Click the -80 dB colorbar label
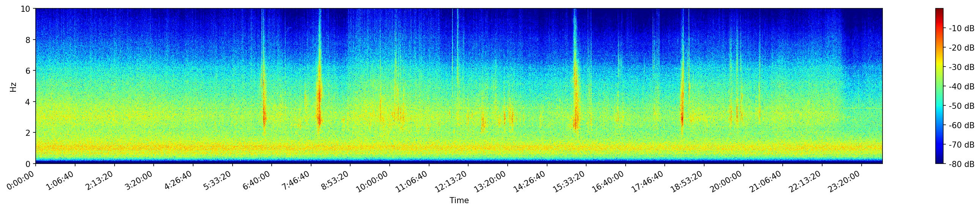 tap(961, 164)
